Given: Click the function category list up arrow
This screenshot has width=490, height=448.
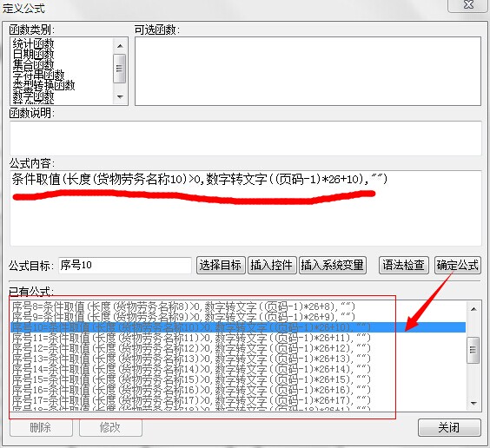Looking at the screenshot, I should pos(120,46).
